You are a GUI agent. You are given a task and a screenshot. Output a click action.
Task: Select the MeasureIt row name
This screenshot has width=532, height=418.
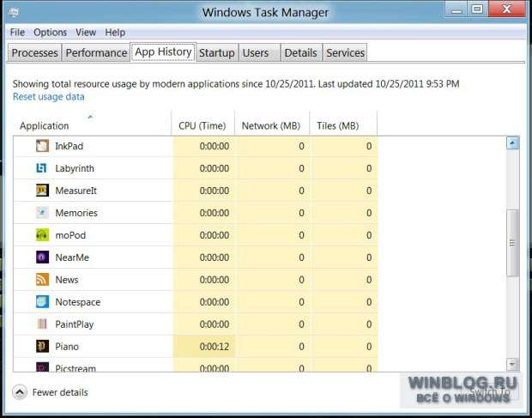(76, 191)
